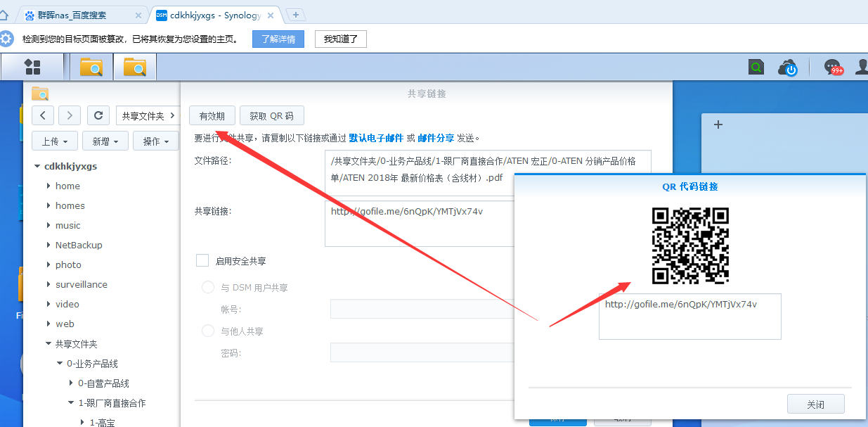Viewport: 868px width, 427px height.
Task: Expand the NetBackup folder arrow
Action: point(48,245)
